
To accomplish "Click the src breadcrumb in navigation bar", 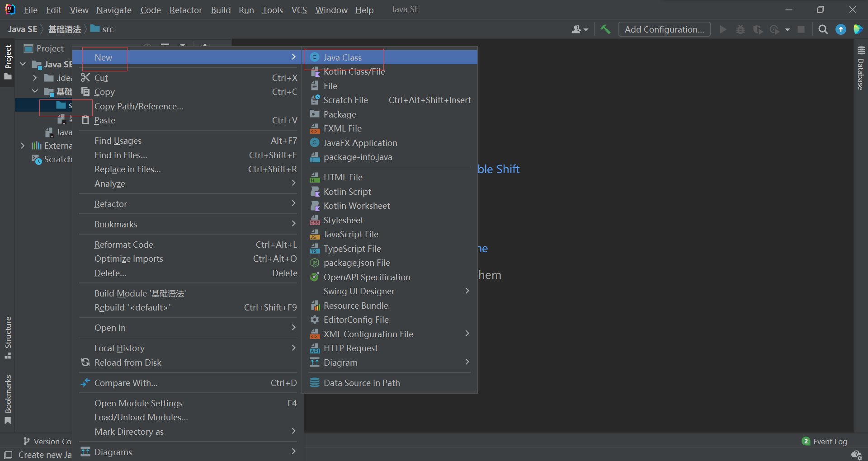I will 102,29.
